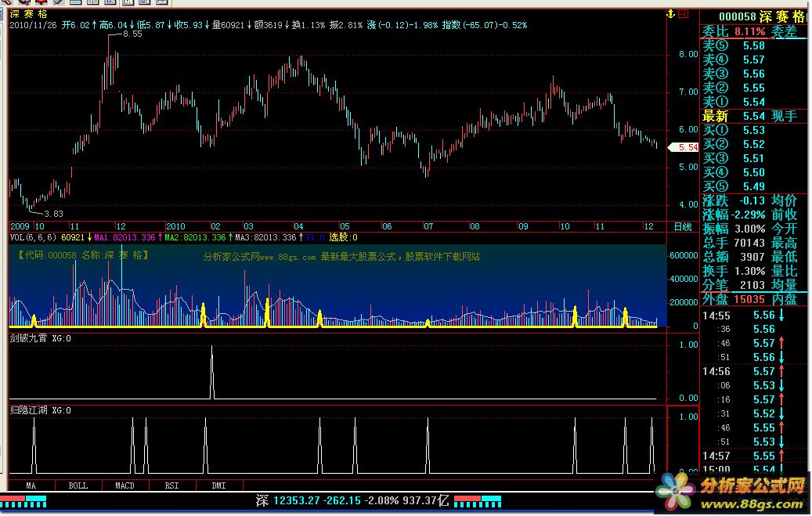Switch to the MA indicator tab

point(31,486)
